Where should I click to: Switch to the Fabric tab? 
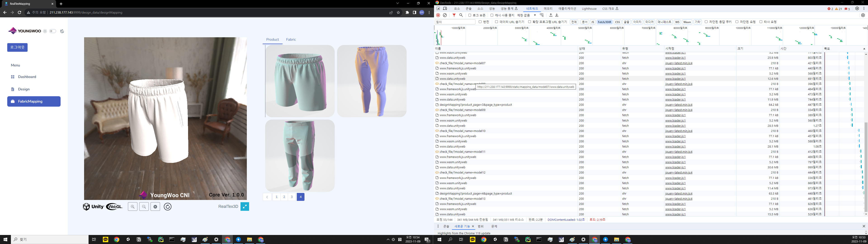tap(291, 40)
